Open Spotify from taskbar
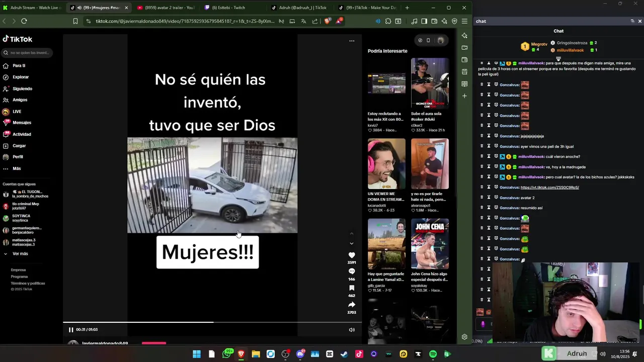 pos(433,354)
